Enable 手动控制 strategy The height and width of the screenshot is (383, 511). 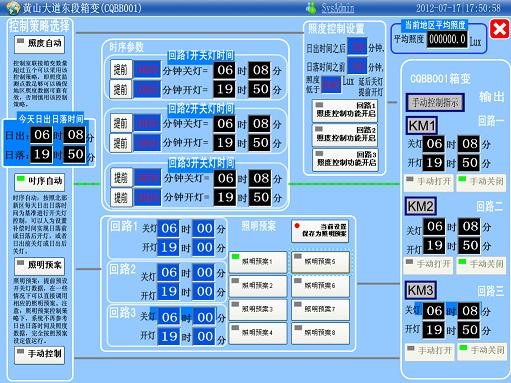pyautogui.click(x=39, y=355)
